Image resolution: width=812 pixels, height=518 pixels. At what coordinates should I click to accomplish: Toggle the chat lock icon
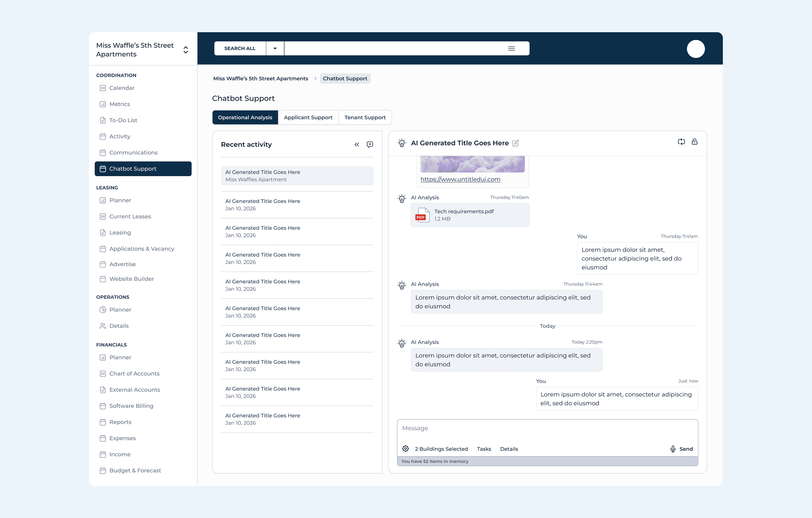tap(695, 142)
